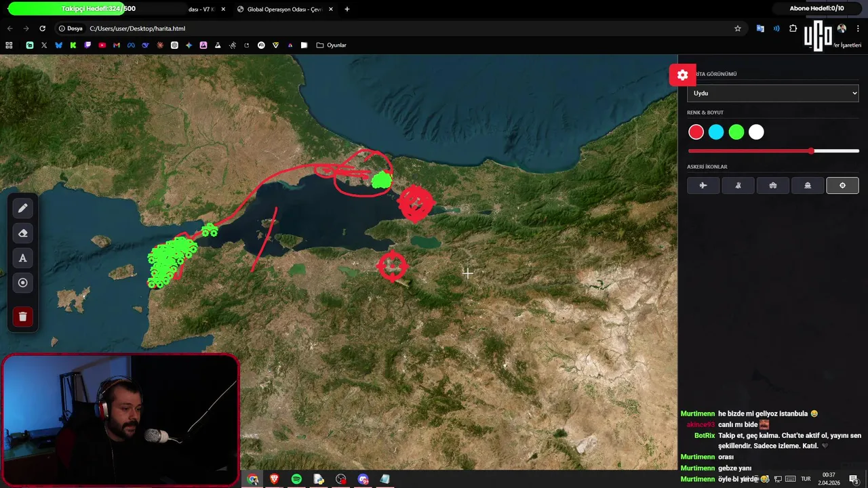
Task: Switch to the Global Operasyon Odası tab
Action: click(285, 9)
